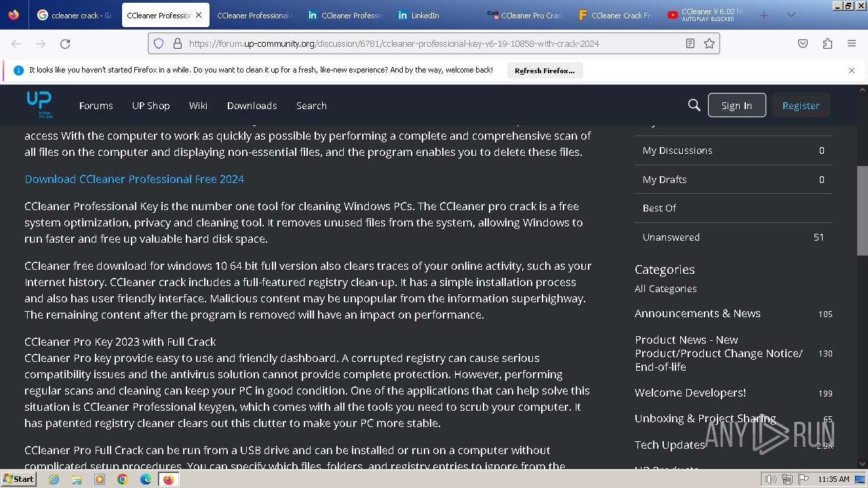Open media player taskbar icon
868x488 pixels.
(x=100, y=479)
